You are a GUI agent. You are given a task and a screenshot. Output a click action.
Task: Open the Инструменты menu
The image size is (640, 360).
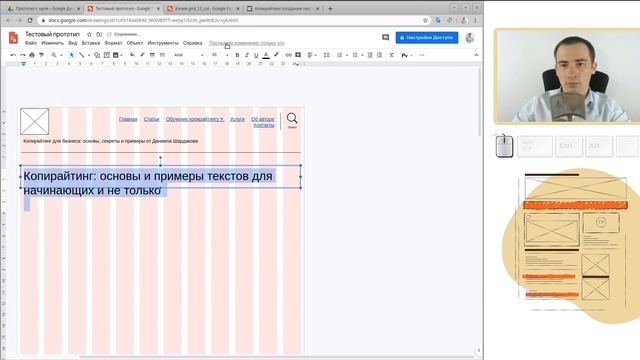(x=163, y=43)
